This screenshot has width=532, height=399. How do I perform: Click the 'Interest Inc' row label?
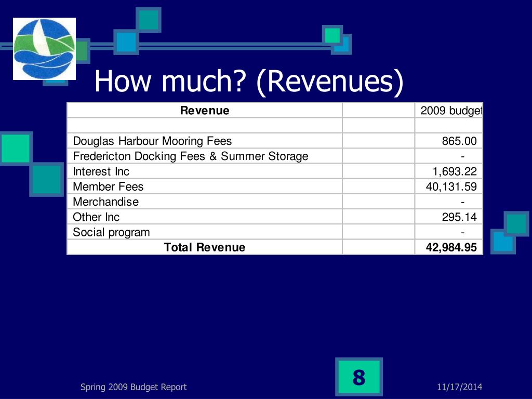pos(101,171)
